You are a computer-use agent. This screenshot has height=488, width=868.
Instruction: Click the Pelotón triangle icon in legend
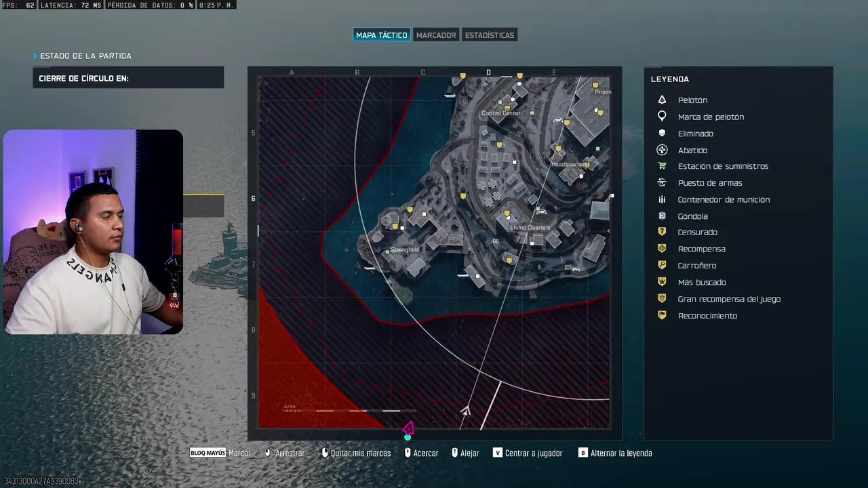662,100
